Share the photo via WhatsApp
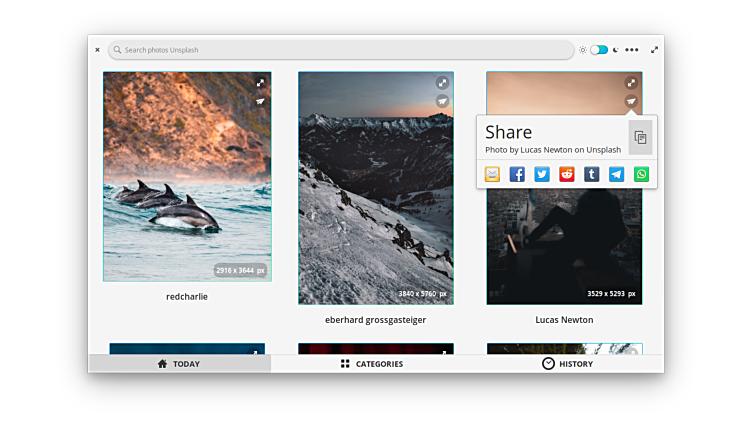The height and width of the screenshot is (423, 752). [x=641, y=174]
